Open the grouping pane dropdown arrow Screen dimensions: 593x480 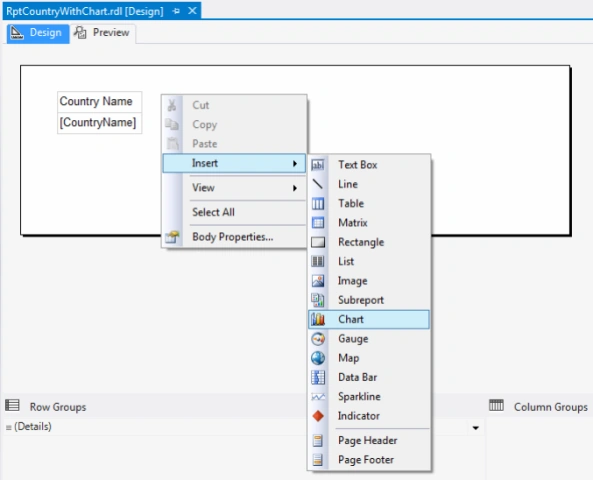click(x=475, y=428)
